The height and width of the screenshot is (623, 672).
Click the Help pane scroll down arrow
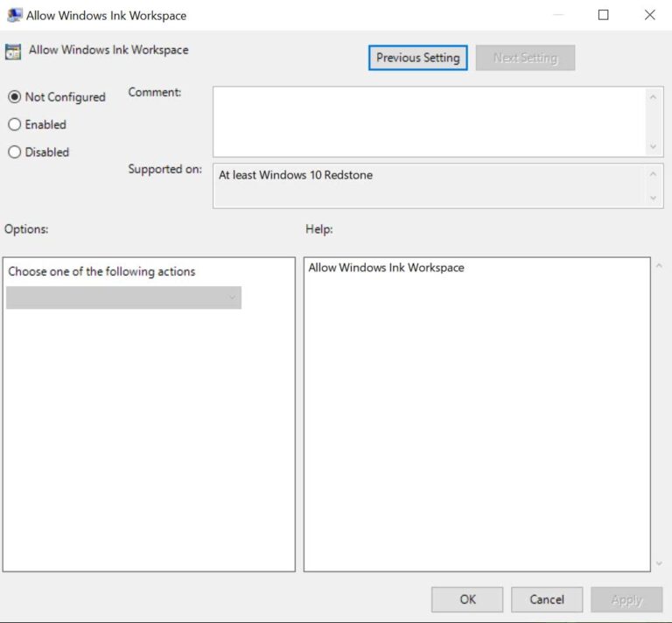[x=659, y=563]
